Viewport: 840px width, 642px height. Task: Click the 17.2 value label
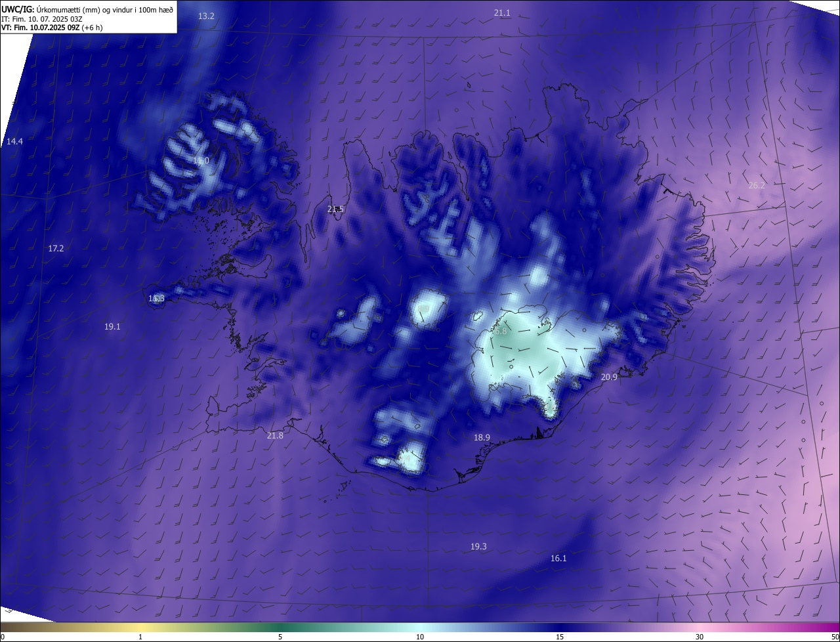click(56, 249)
